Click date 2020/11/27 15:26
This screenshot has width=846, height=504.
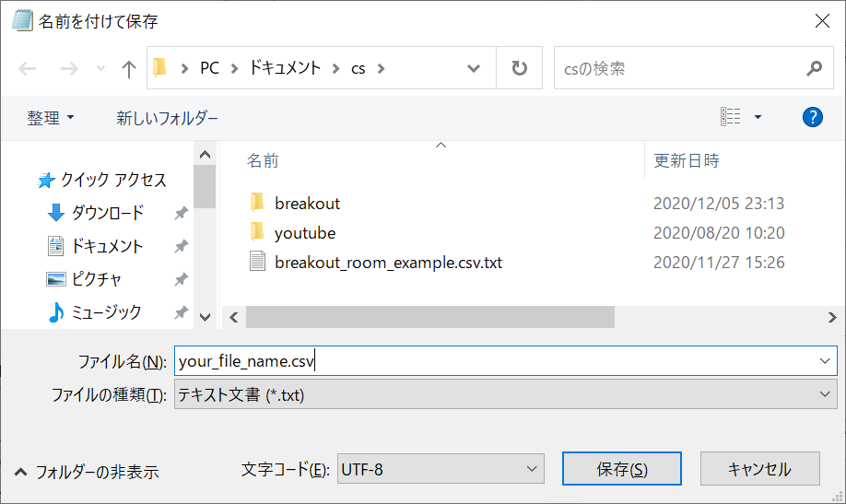(x=719, y=263)
